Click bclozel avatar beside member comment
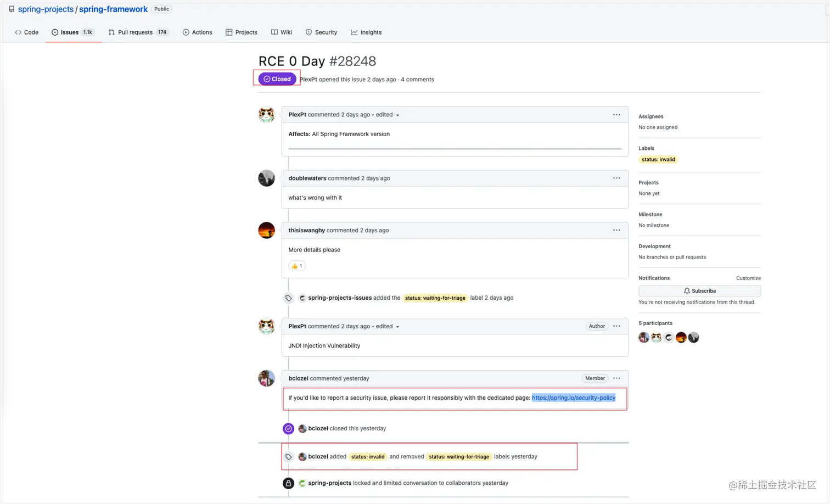 pyautogui.click(x=266, y=378)
